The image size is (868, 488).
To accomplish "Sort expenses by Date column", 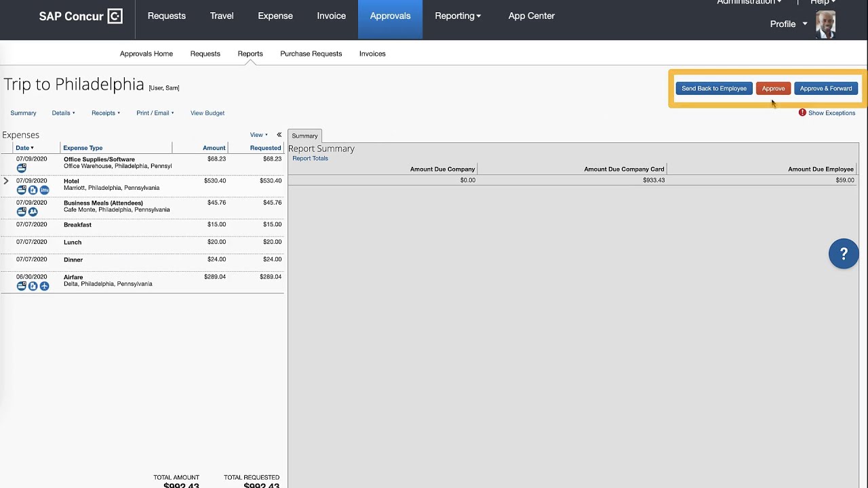I will (x=24, y=148).
